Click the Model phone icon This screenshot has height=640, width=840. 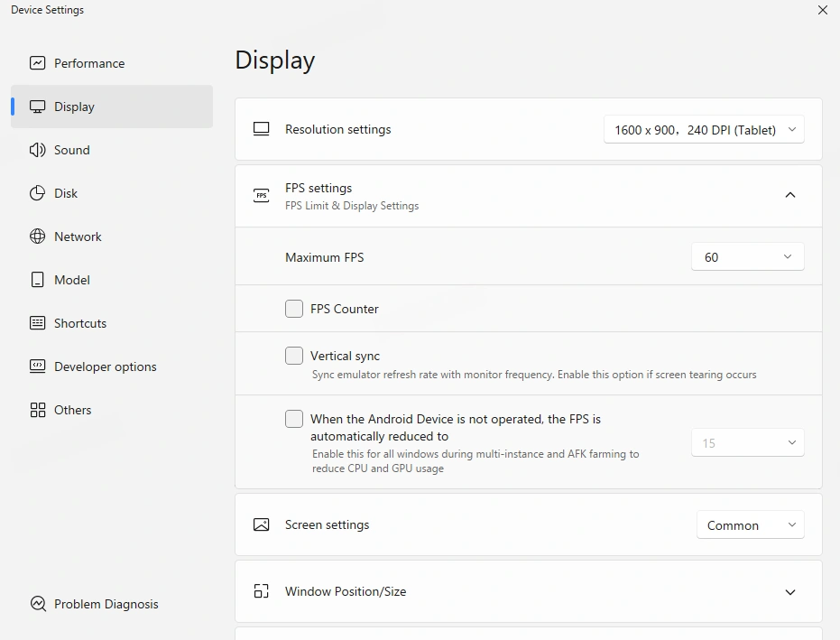(x=37, y=280)
